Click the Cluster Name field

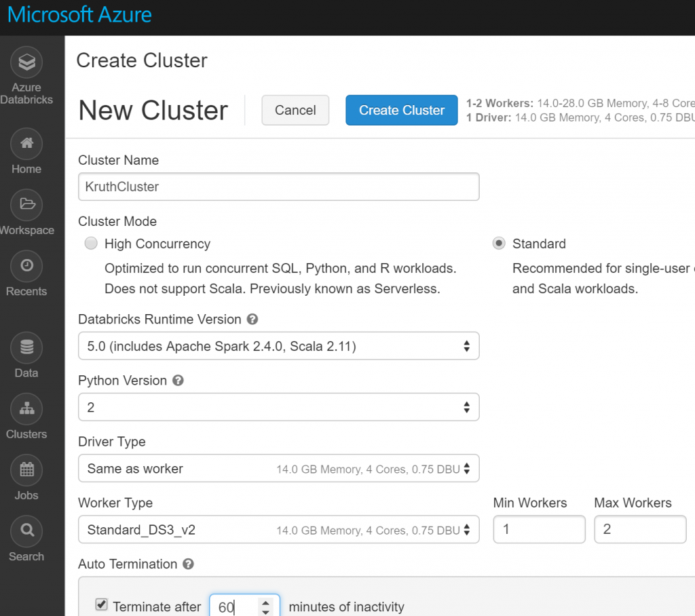(279, 187)
